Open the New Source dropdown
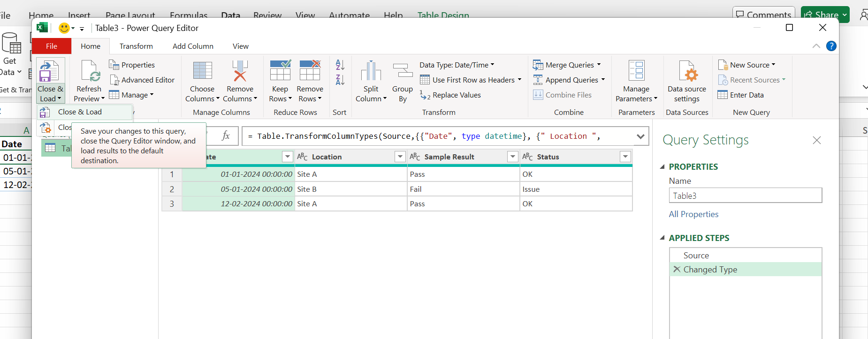Screen dimensions: 868x339 [773, 65]
